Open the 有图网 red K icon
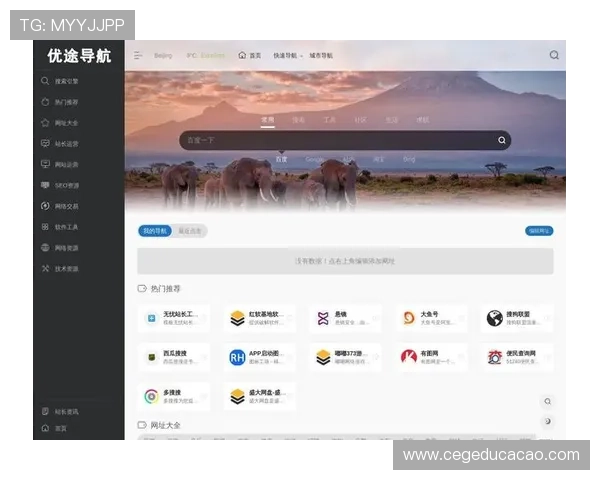 pyautogui.click(x=409, y=357)
